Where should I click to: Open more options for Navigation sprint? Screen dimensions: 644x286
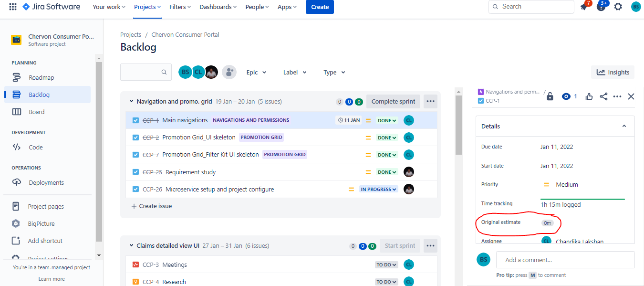click(x=430, y=101)
